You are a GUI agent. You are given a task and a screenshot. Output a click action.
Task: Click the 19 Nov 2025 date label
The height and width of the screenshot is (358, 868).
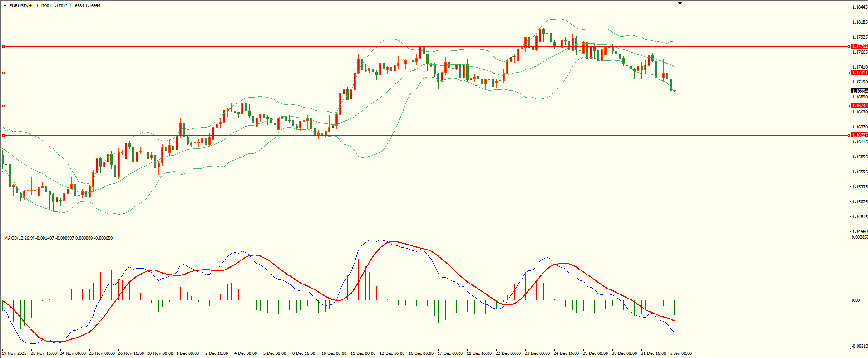(15, 353)
